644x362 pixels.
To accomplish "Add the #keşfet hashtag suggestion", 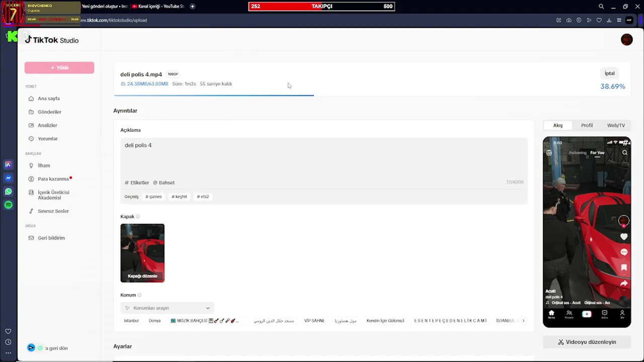I will (179, 197).
